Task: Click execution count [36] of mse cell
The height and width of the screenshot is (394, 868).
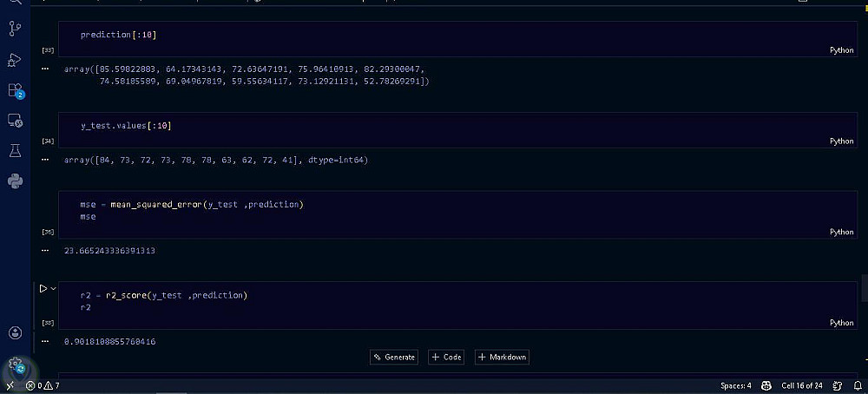Action: pyautogui.click(x=48, y=232)
